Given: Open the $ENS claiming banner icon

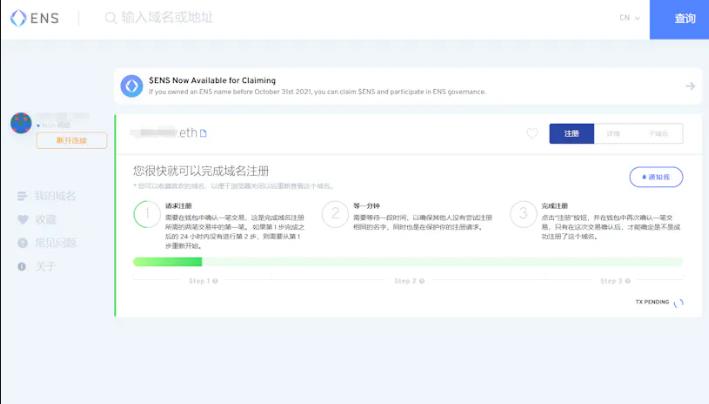Looking at the screenshot, I should coord(132,86).
